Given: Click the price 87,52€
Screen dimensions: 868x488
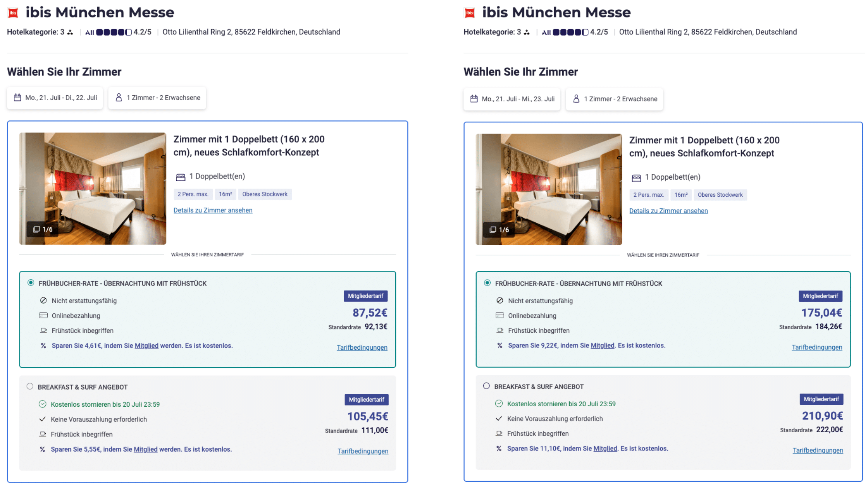Looking at the screenshot, I should tap(370, 313).
